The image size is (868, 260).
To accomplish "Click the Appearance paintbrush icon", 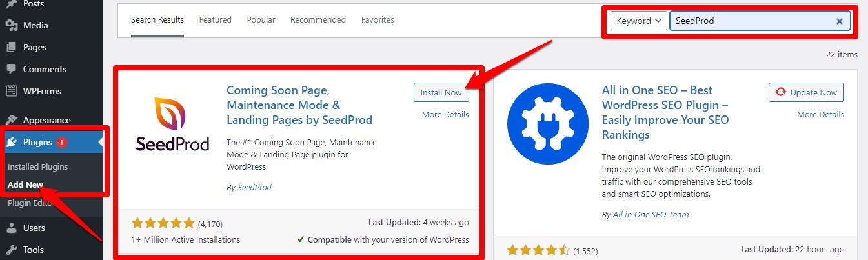I will pyautogui.click(x=11, y=120).
